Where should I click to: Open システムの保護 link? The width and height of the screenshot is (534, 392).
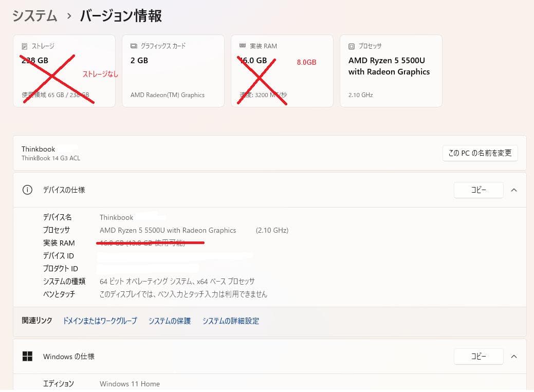tap(169, 321)
